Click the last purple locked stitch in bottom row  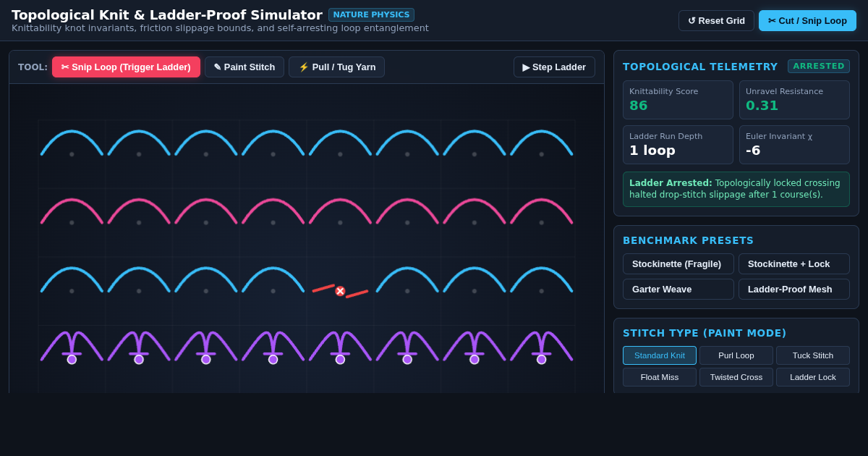tap(541, 347)
